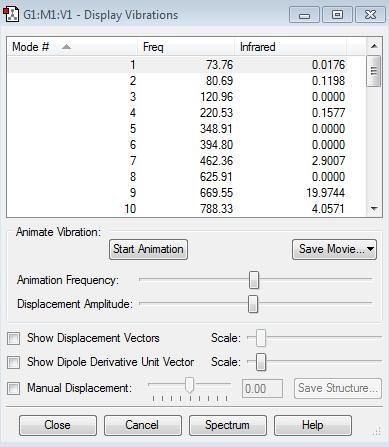Open the Save Movie dropdown menu
The height and width of the screenshot is (447, 389).
click(x=334, y=249)
